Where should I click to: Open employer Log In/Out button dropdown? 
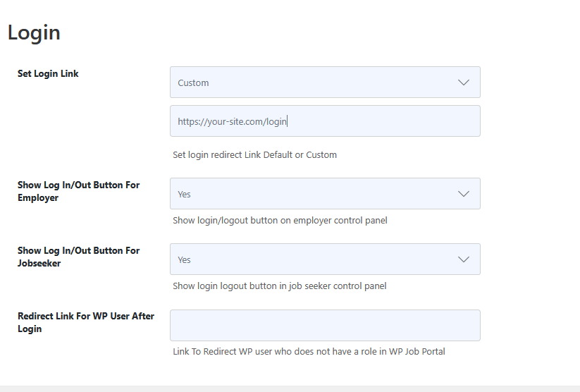click(325, 194)
